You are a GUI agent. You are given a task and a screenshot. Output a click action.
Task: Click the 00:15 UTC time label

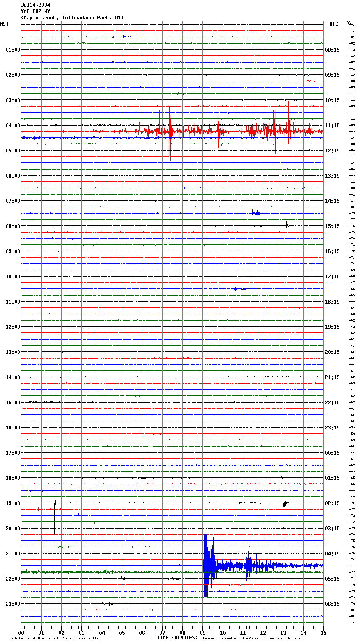[332, 453]
